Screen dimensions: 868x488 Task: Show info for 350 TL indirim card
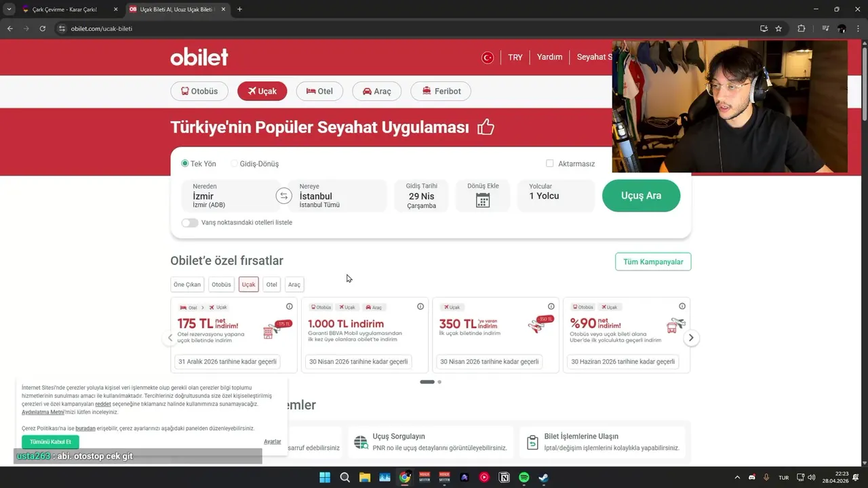click(x=551, y=306)
